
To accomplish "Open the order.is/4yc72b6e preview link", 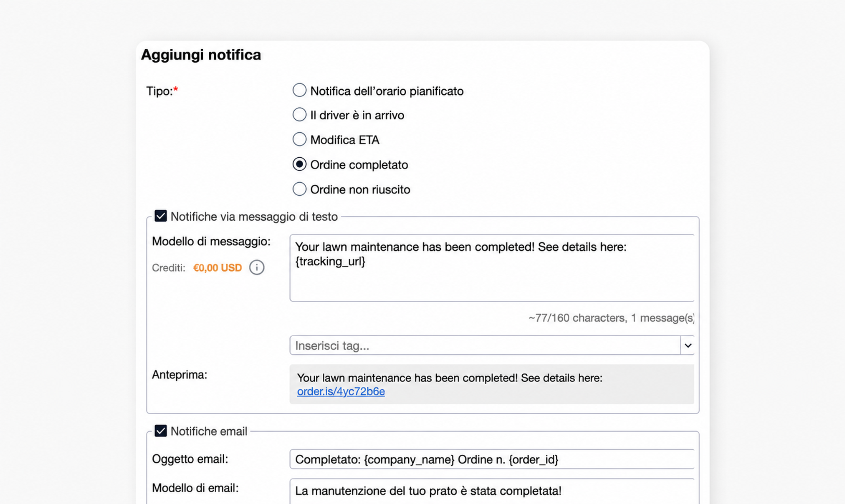I will coord(341,391).
